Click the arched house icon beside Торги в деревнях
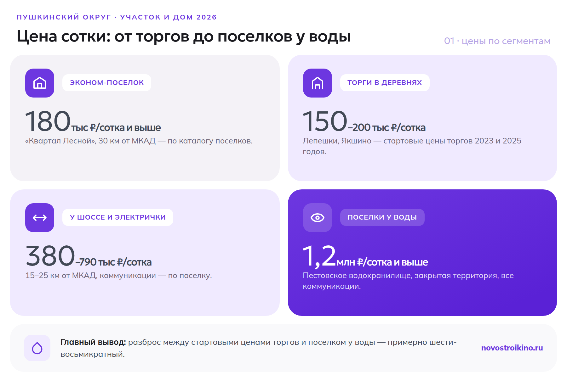The height and width of the screenshot is (392, 567). [x=318, y=83]
